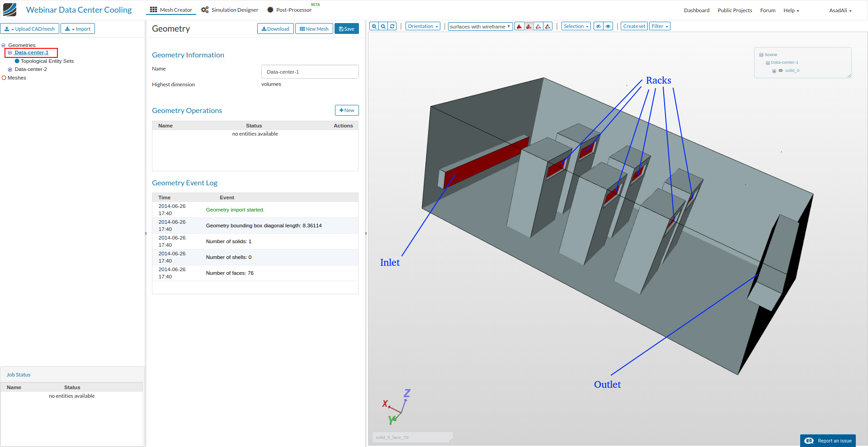The height and width of the screenshot is (447, 868).
Task: Open the Orientation dropdown
Action: pos(422,26)
